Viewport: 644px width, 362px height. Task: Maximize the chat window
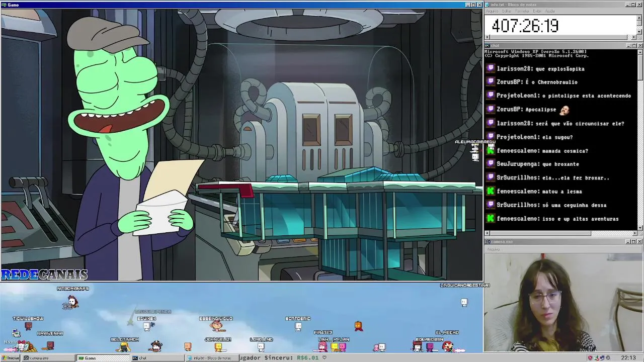(x=634, y=46)
